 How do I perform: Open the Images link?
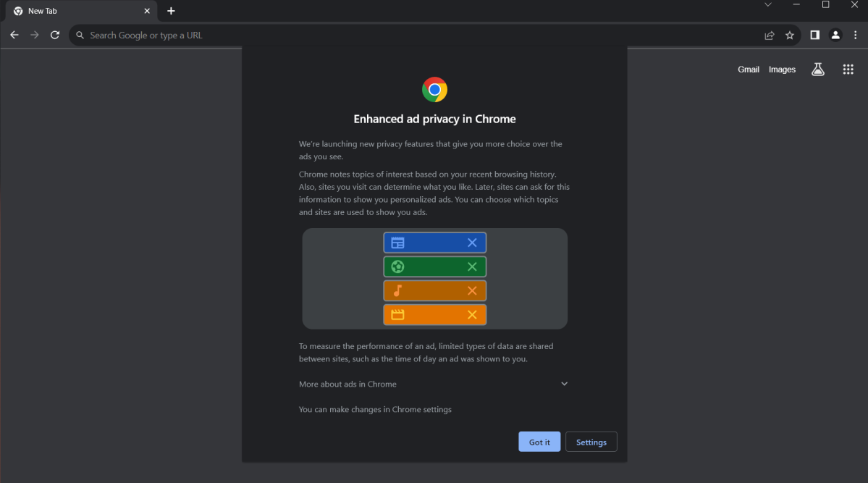click(782, 70)
